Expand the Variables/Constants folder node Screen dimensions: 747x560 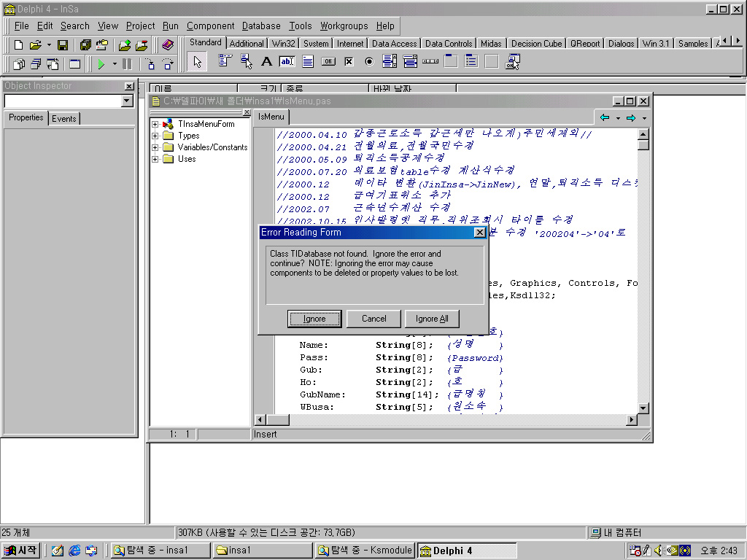coord(155,147)
